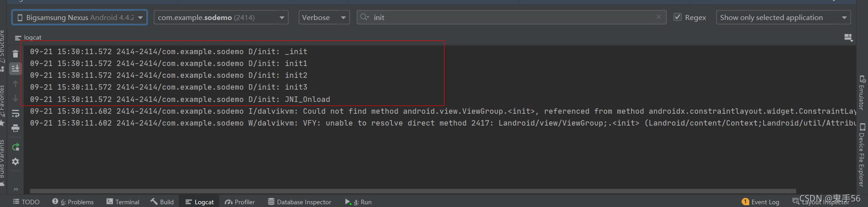The height and width of the screenshot is (207, 868).
Task: Open the Favorites side panel
Action: point(3,105)
